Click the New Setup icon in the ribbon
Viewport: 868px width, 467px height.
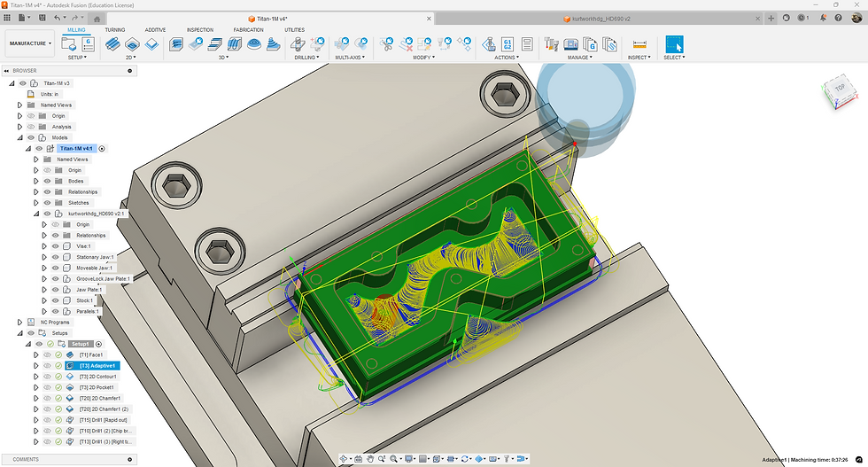[69, 44]
